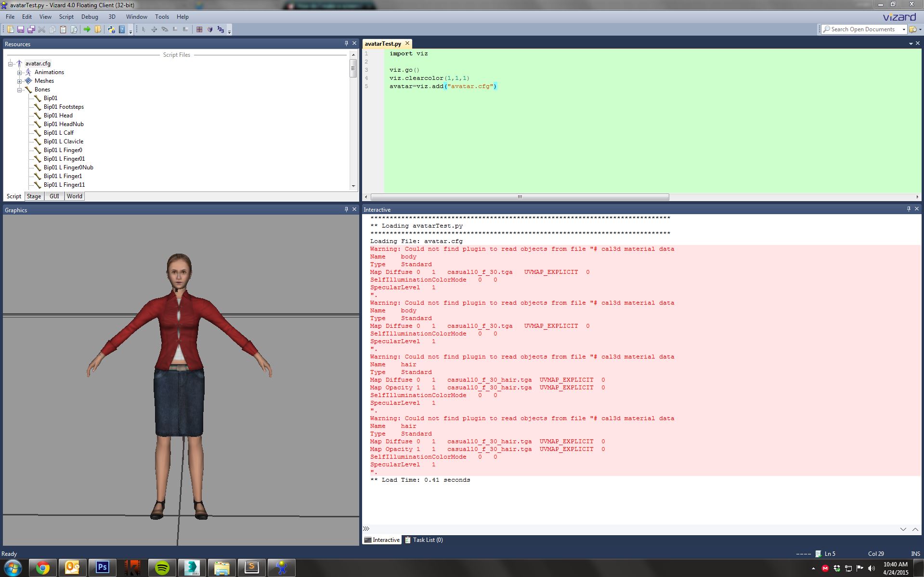Click the Save file toolbar icon
Image resolution: width=924 pixels, height=577 pixels.
(21, 29)
